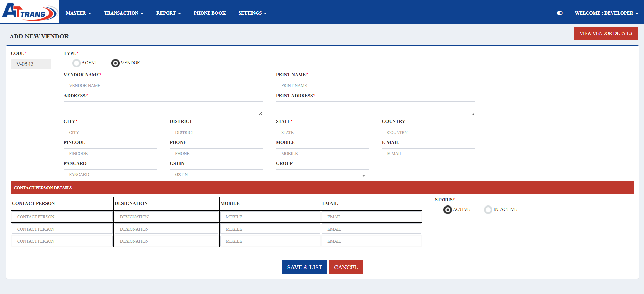Select the Agent type radio button
Screen dimensions: 644x294
click(77, 63)
